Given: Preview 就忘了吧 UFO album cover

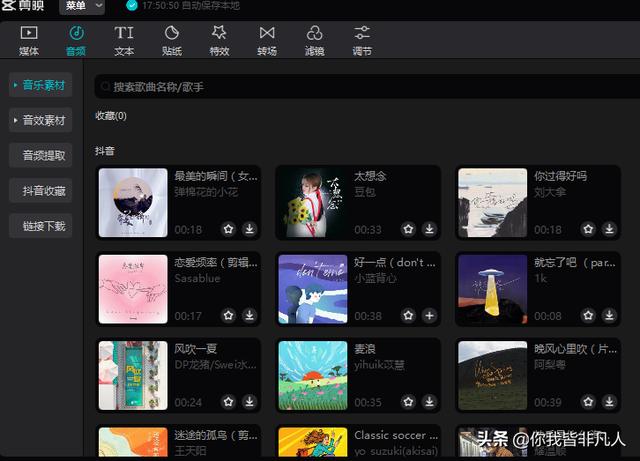Looking at the screenshot, I should tap(493, 289).
